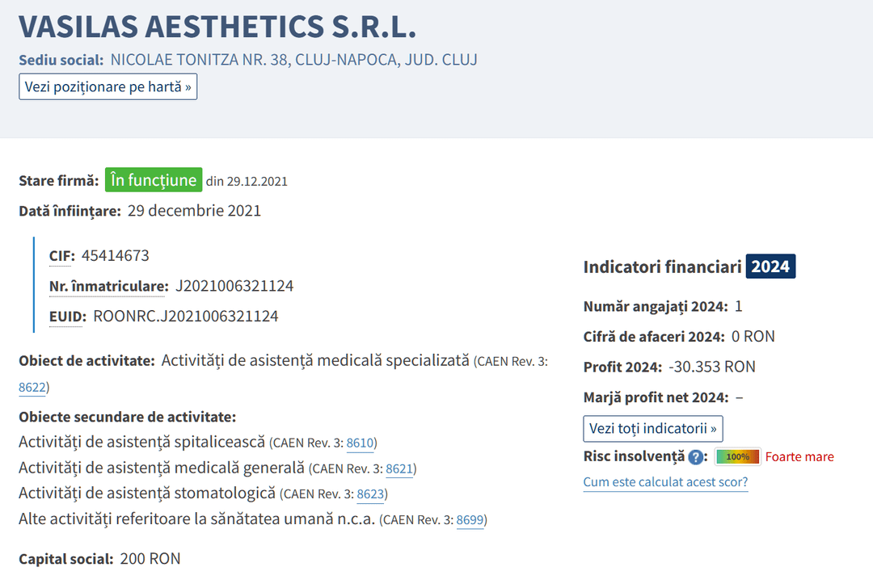Click the CIF number 45414673

pos(115,256)
